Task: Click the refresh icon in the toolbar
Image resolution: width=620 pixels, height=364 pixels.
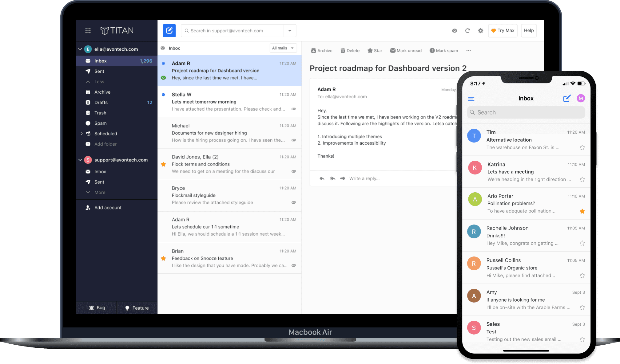Action: coord(467,30)
